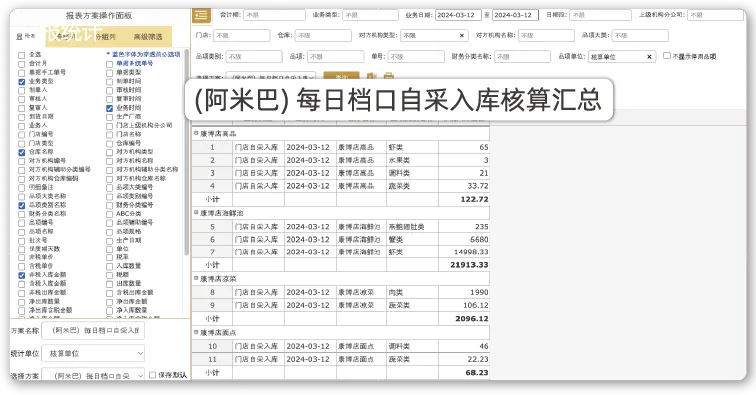Click the printer icon near the query button

point(389,76)
